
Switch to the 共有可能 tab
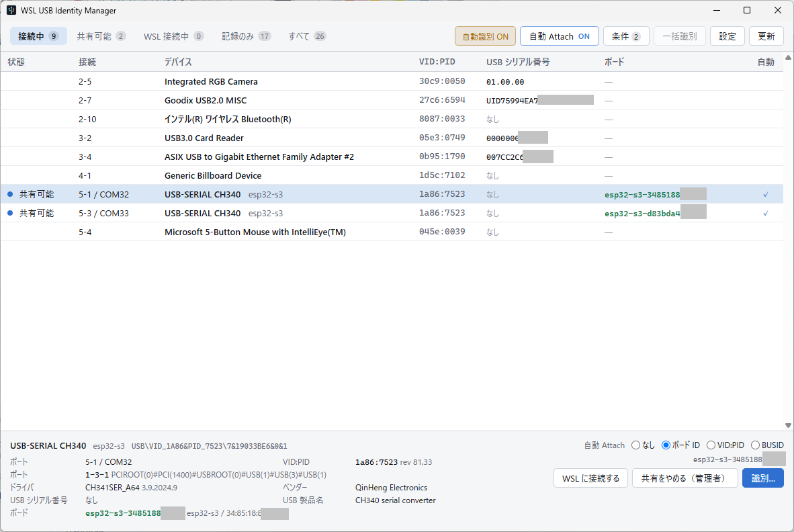click(101, 36)
